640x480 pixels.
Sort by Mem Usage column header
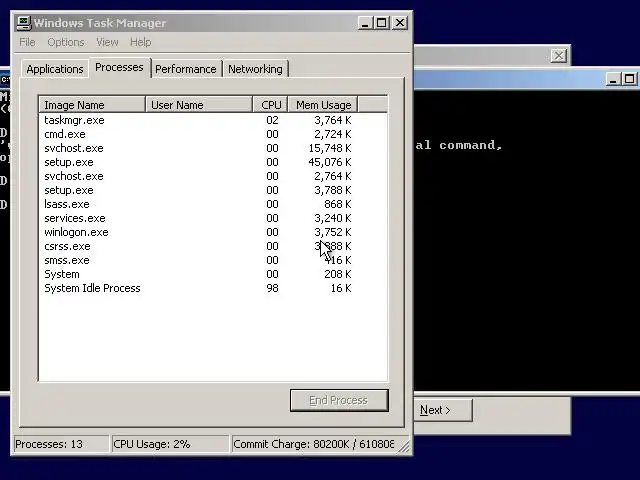point(323,105)
